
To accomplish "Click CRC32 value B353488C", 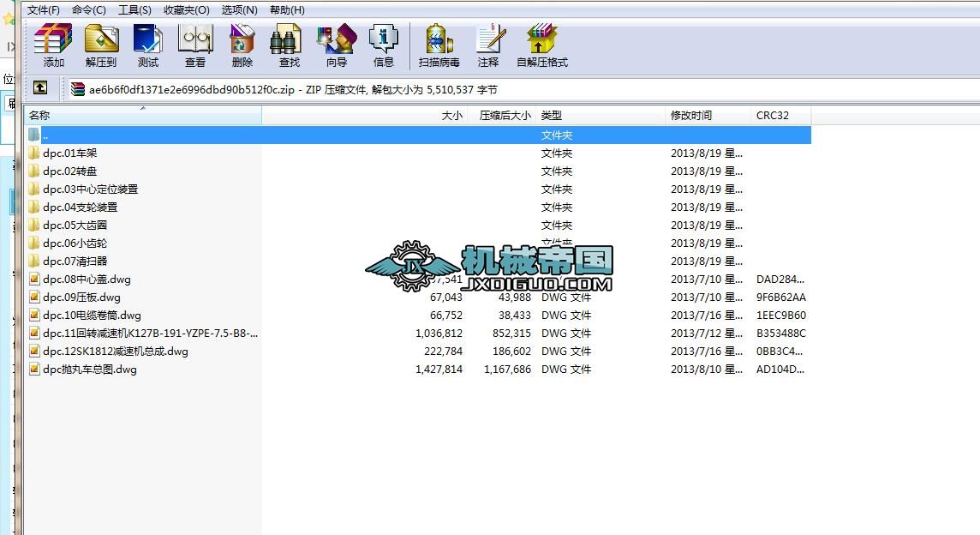I will pyautogui.click(x=781, y=333).
